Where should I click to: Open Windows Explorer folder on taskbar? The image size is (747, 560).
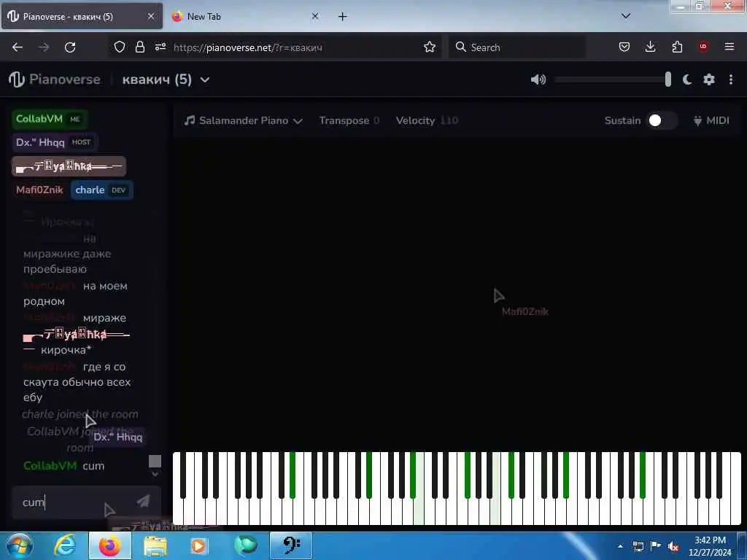(x=155, y=546)
